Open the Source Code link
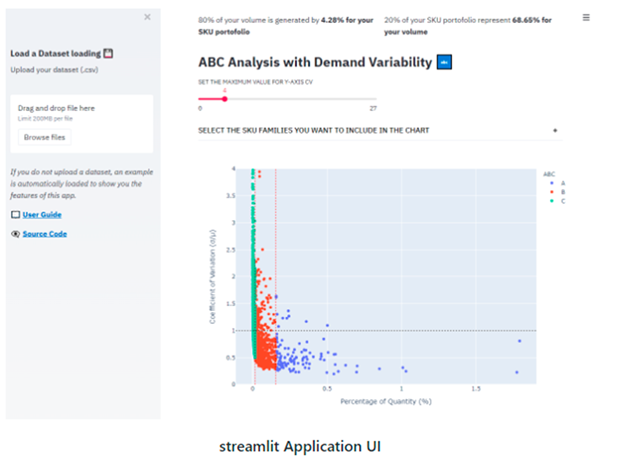The width and height of the screenshot is (624, 459). point(45,233)
